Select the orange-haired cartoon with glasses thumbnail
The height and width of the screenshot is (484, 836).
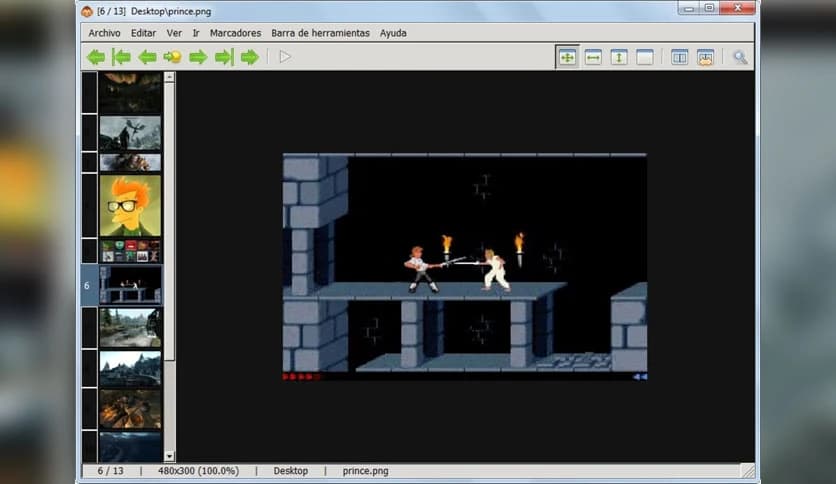click(130, 205)
